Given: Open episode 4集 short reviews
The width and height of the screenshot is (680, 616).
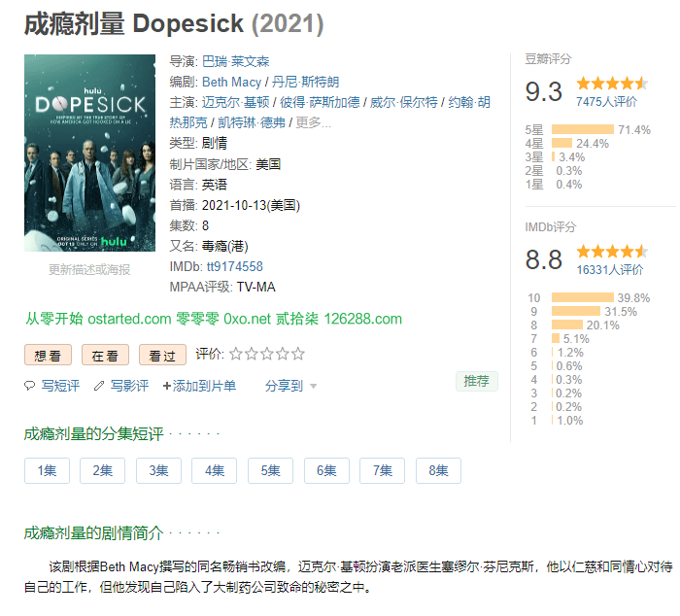Looking at the screenshot, I should 215,470.
